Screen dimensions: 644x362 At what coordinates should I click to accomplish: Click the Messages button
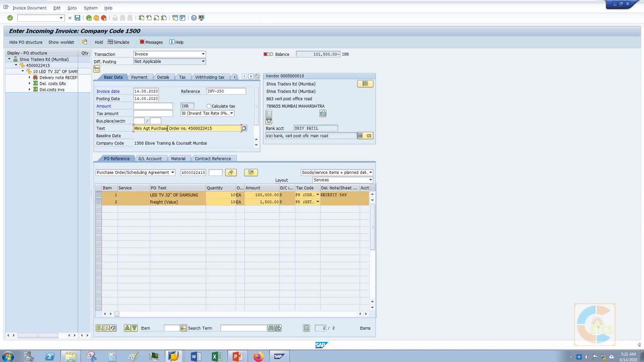coord(151,42)
